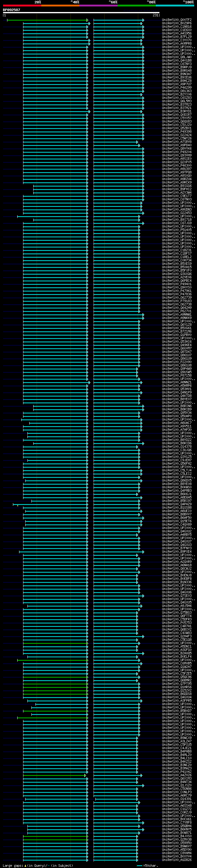Select subject label UniRef100_A2Y3W4
The width and height of the screenshot is (197, 868).
point(177,193)
